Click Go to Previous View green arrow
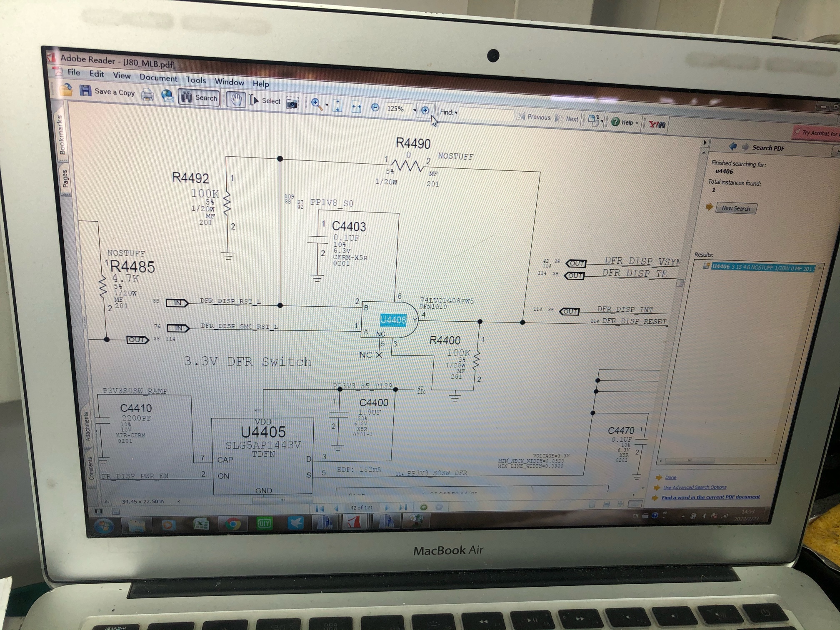This screenshot has width=840, height=630. 424,507
